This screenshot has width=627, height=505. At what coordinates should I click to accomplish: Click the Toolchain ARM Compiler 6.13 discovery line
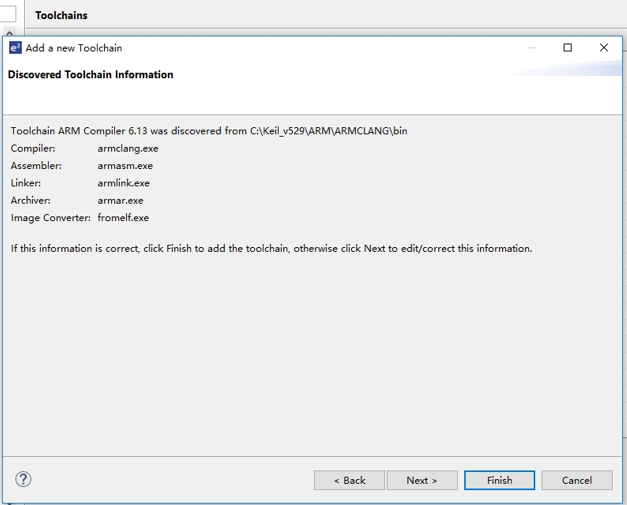click(209, 131)
